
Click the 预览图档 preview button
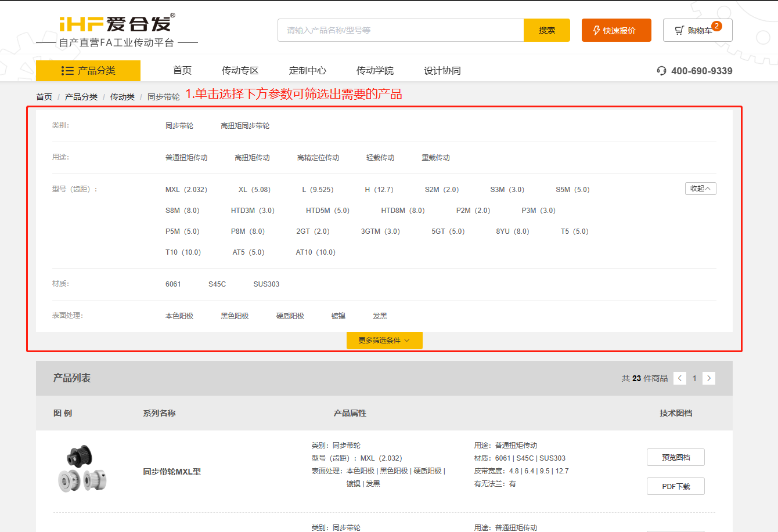(675, 457)
